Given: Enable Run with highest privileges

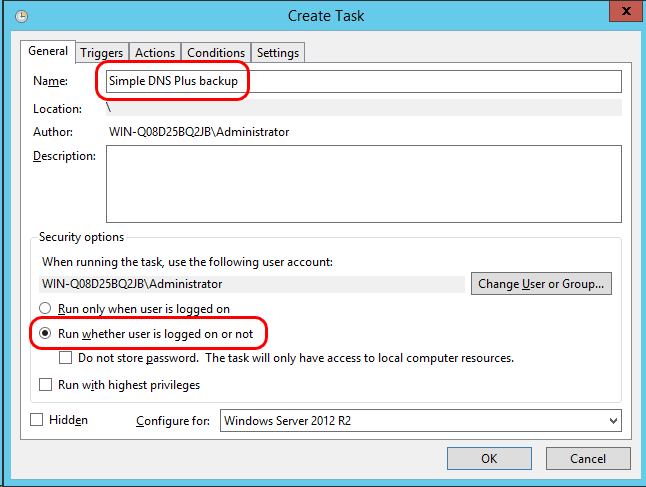Looking at the screenshot, I should click(x=45, y=384).
